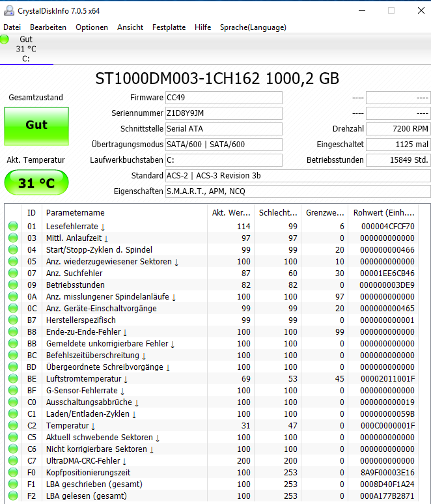Click status icon of Nicht korrigierbare Sektoren row
Screen dimensions: 431x504
[13, 449]
